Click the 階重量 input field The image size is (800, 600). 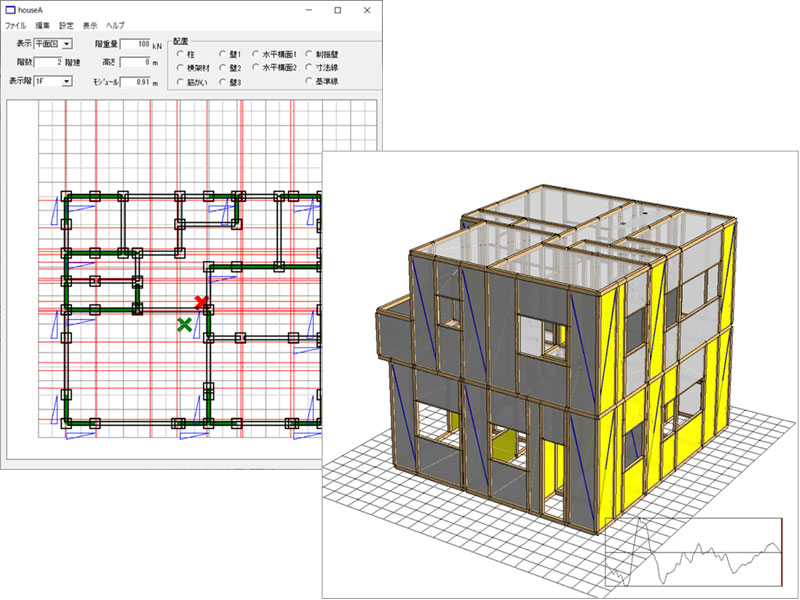(x=134, y=45)
